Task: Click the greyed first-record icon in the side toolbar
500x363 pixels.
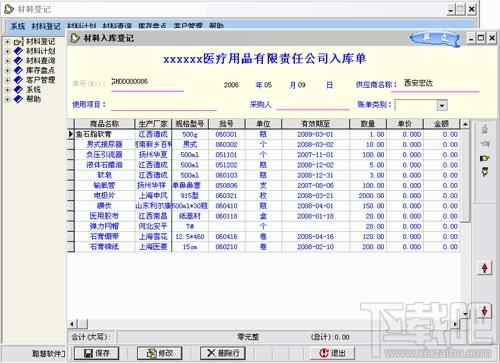Action: 485,129
